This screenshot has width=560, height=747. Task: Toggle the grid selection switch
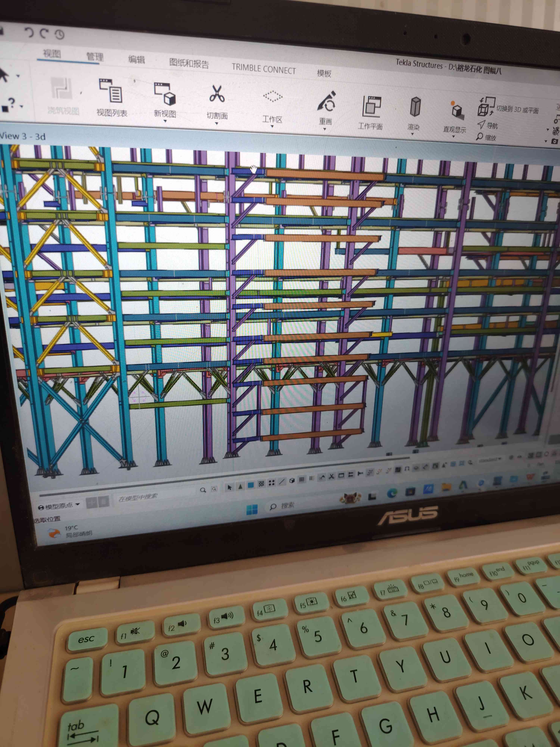pyautogui.click(x=302, y=479)
